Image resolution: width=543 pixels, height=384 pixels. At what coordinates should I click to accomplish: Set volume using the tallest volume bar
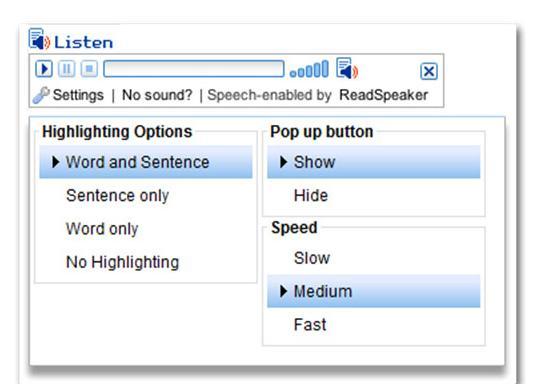coord(325,69)
